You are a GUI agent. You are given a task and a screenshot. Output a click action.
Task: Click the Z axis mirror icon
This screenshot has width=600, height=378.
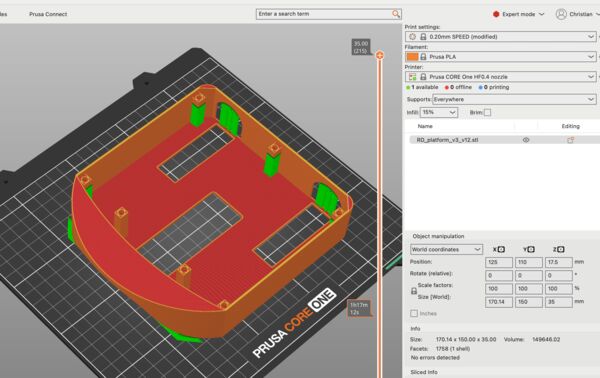tap(561, 249)
